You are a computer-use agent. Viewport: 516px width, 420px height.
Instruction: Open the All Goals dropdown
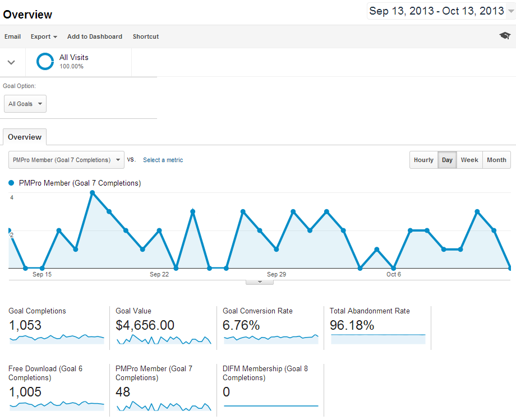point(25,104)
